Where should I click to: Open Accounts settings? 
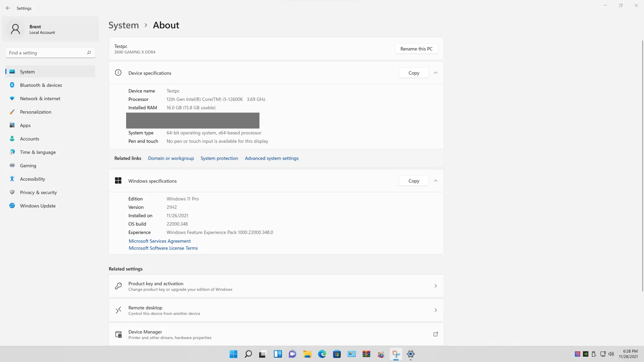click(50, 139)
